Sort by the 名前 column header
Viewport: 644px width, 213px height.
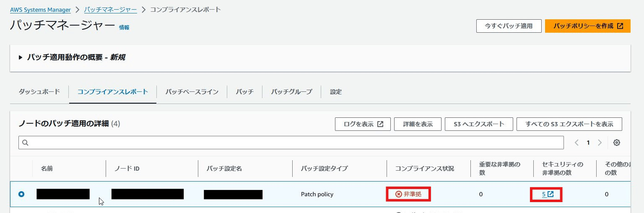(47, 169)
